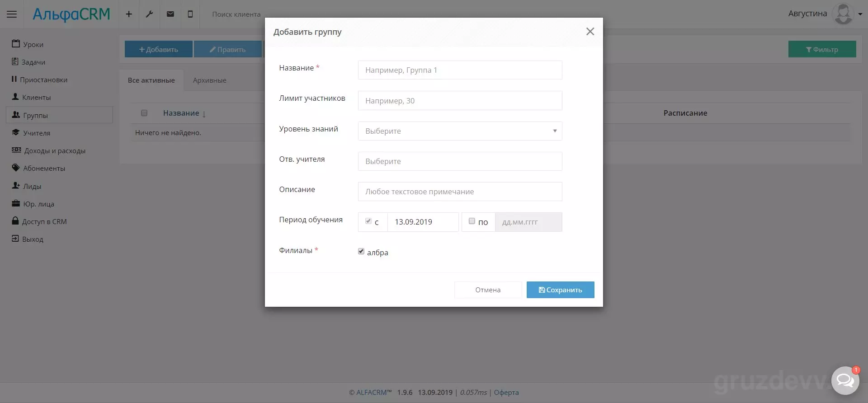Screen dimensions: 868x403
Task: Expand the user menu caret
Action: coord(860,14)
